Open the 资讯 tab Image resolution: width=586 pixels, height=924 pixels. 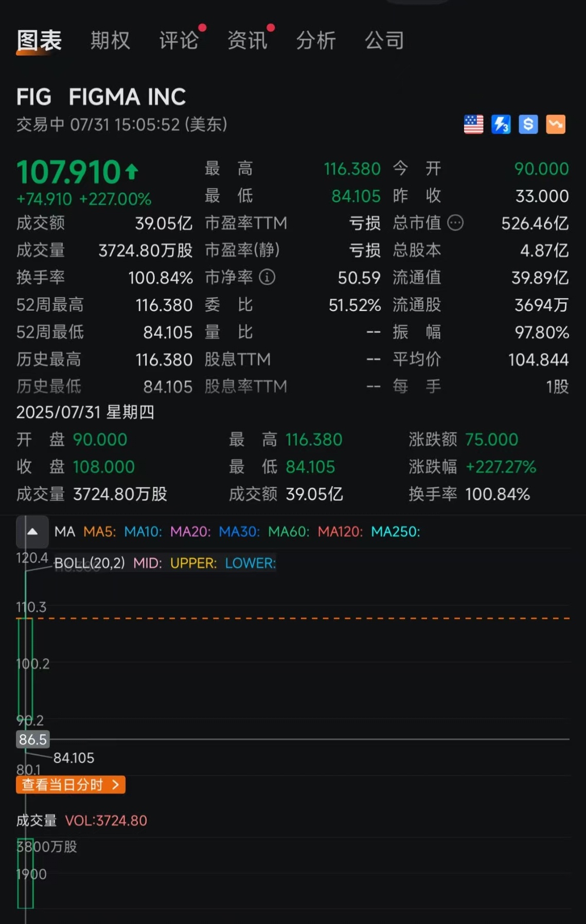coord(247,41)
